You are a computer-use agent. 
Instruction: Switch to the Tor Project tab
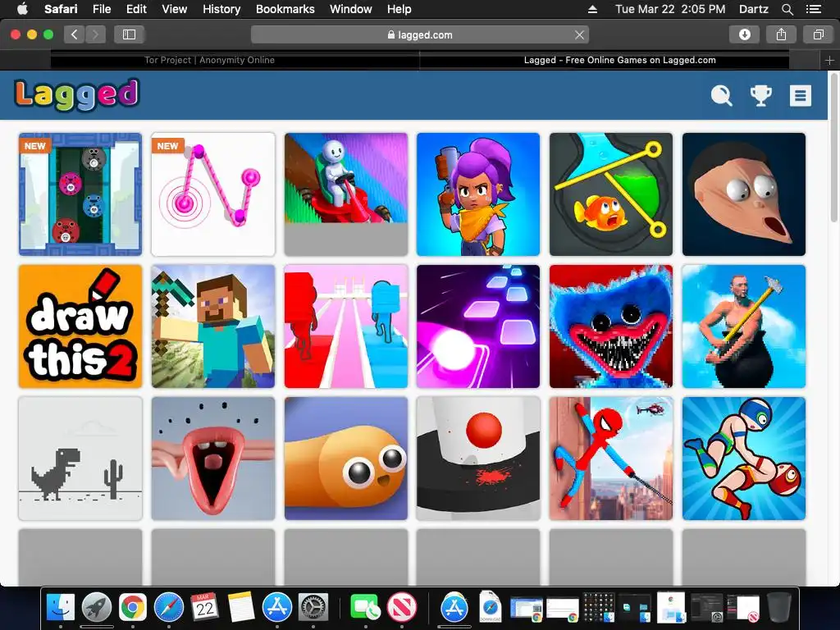(209, 60)
